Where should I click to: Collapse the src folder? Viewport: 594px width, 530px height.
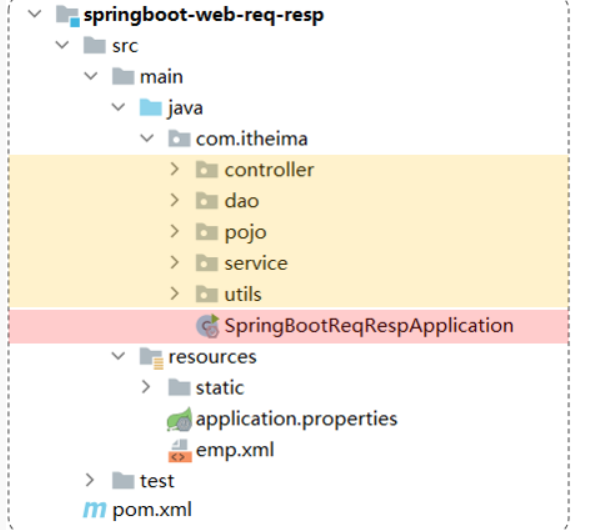pyautogui.click(x=62, y=45)
